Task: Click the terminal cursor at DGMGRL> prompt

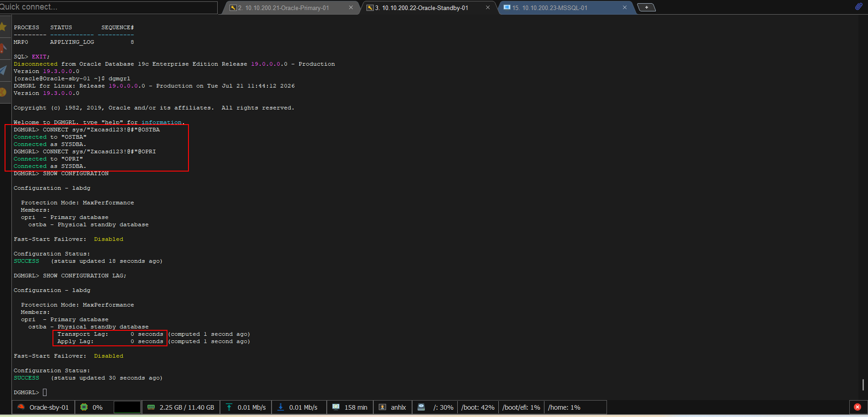Action: tap(45, 392)
